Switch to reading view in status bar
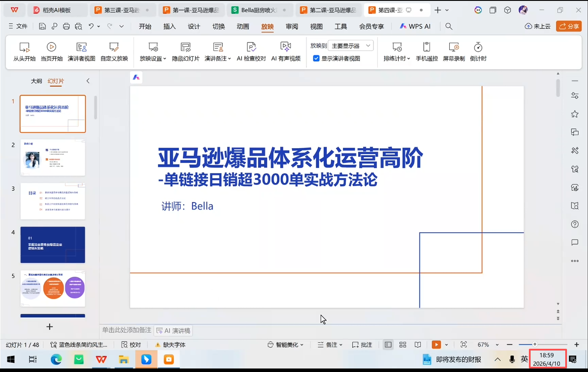 pyautogui.click(x=418, y=345)
